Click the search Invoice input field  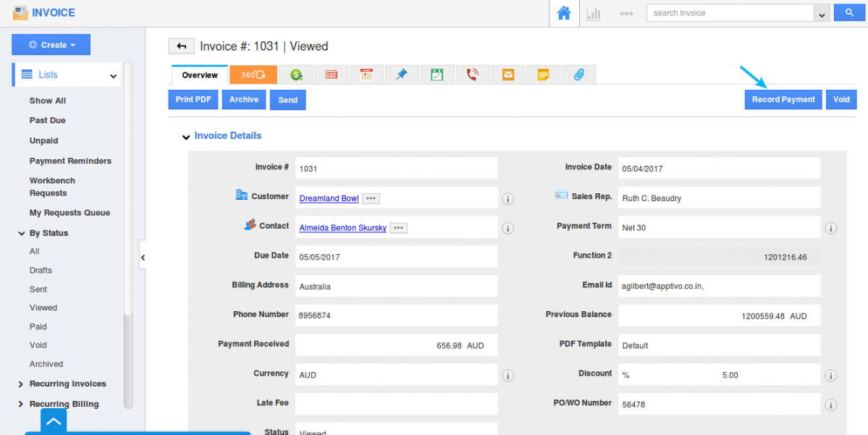(x=730, y=13)
